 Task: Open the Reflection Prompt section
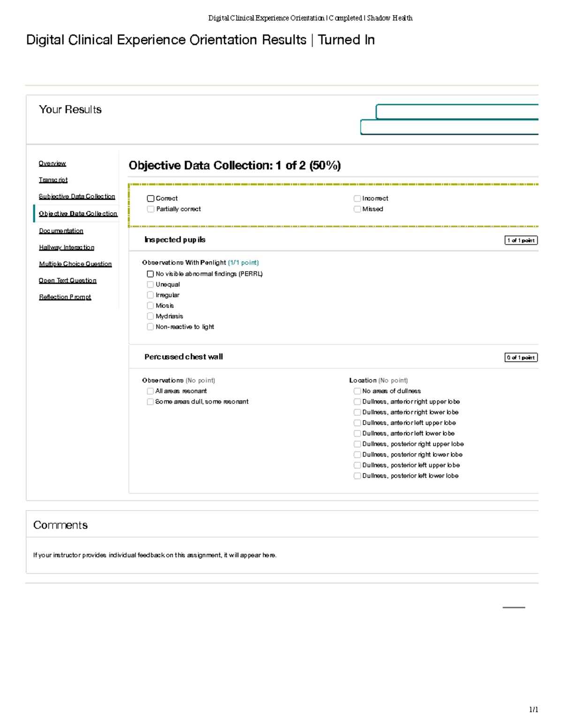(65, 297)
